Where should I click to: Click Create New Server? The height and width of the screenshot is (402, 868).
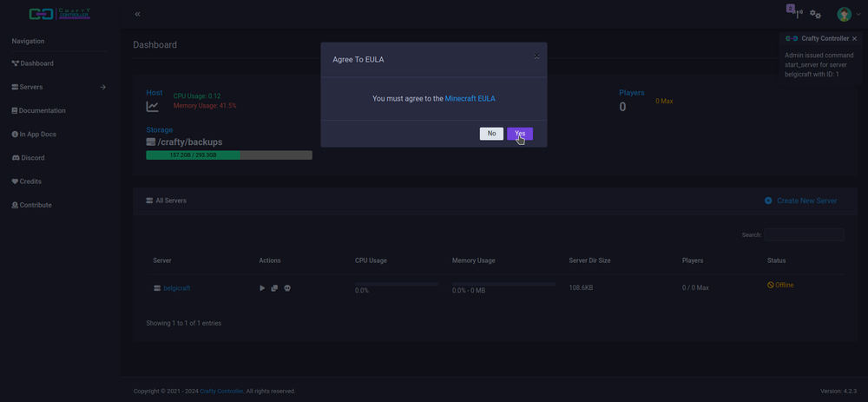(806, 201)
